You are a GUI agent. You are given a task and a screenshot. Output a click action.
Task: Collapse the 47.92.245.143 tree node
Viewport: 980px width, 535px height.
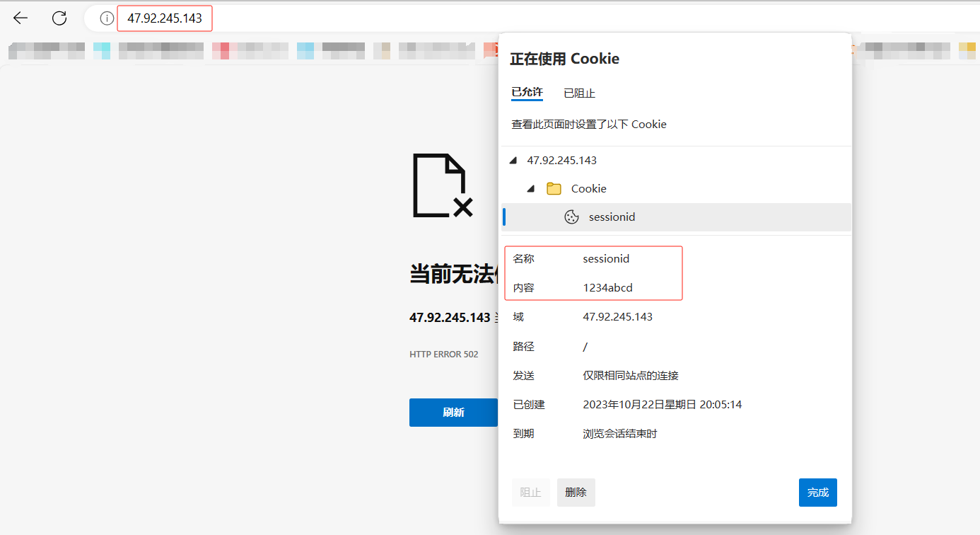pyautogui.click(x=514, y=161)
